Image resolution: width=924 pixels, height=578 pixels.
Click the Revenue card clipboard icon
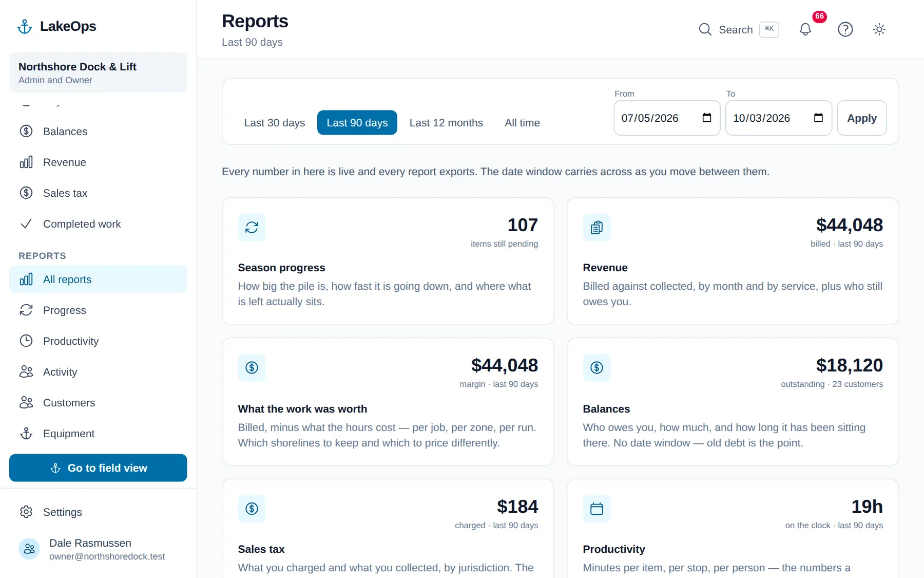pyautogui.click(x=596, y=227)
